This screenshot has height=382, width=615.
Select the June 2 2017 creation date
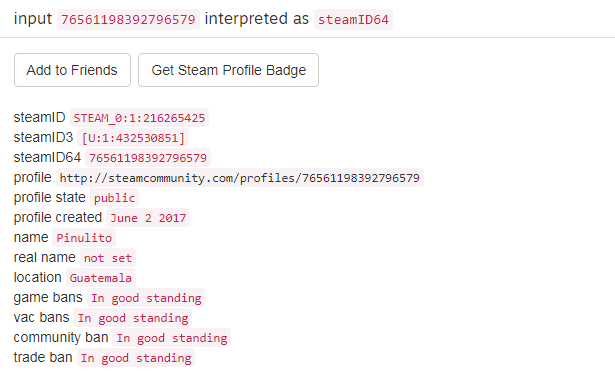148,218
